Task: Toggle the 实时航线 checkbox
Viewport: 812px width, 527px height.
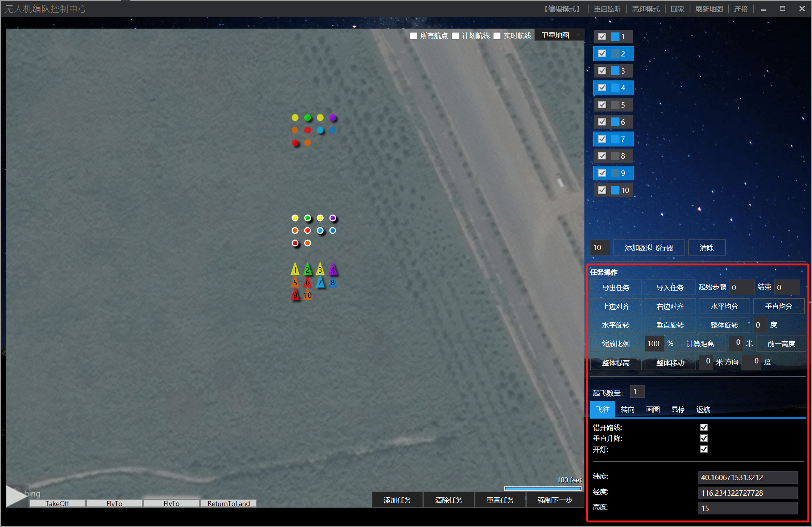Action: 497,36
